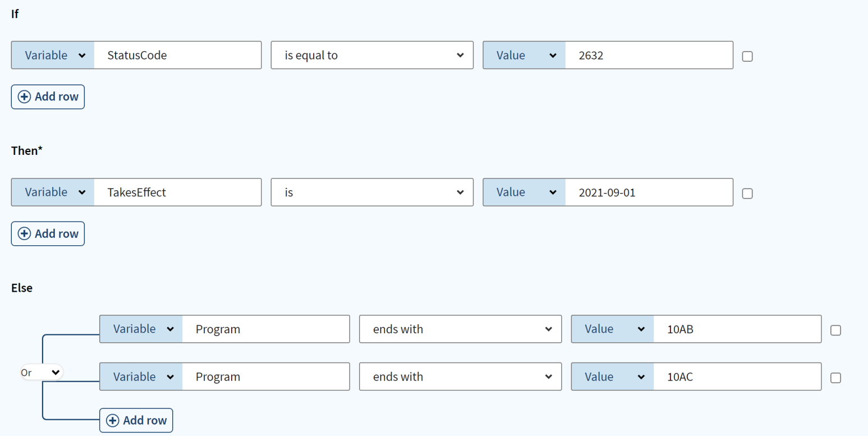868x436 pixels.
Task: Click the plus icon in If section's Add row
Action: coord(25,97)
